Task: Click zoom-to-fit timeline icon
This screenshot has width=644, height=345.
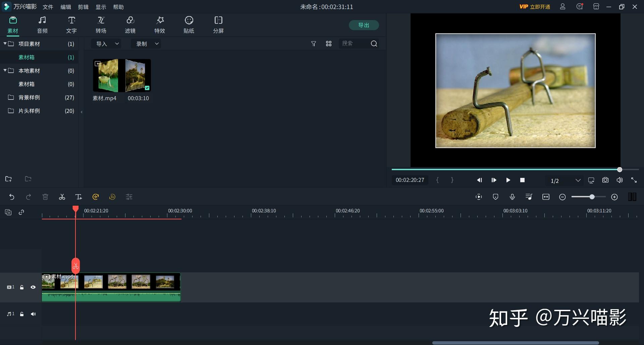Action: [x=546, y=197]
